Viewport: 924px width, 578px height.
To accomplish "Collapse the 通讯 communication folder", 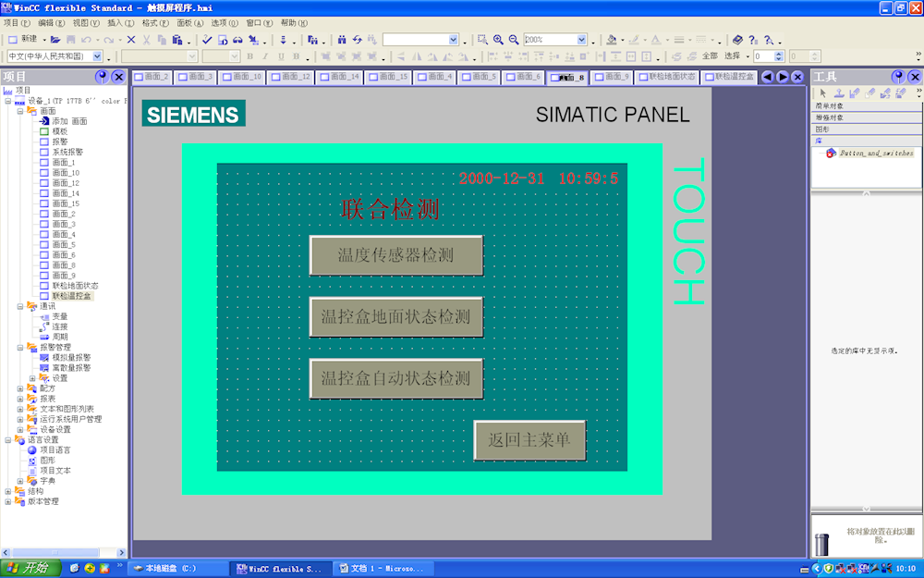I will pos(20,306).
